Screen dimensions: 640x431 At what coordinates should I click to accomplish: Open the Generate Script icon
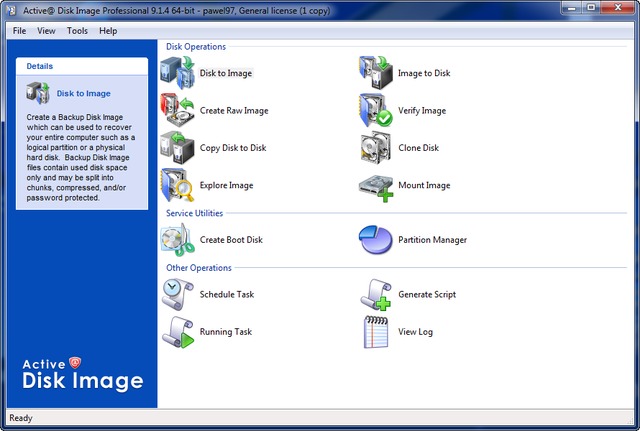point(374,295)
